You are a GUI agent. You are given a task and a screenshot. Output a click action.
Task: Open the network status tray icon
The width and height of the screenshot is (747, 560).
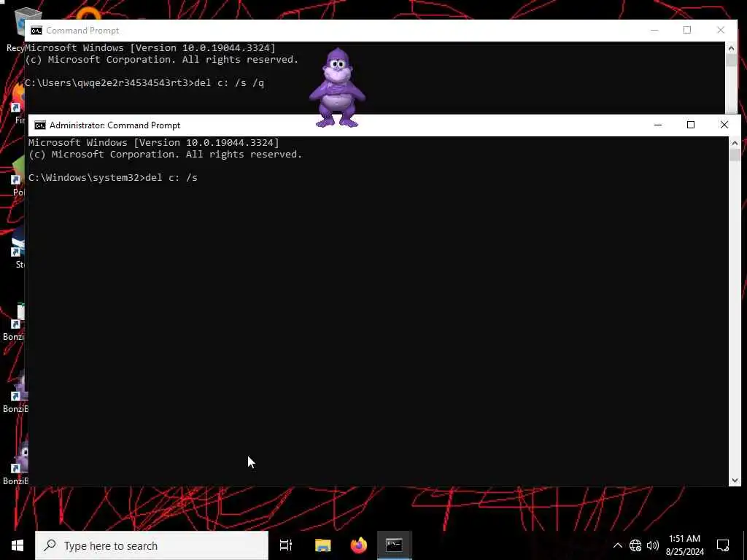(x=635, y=545)
